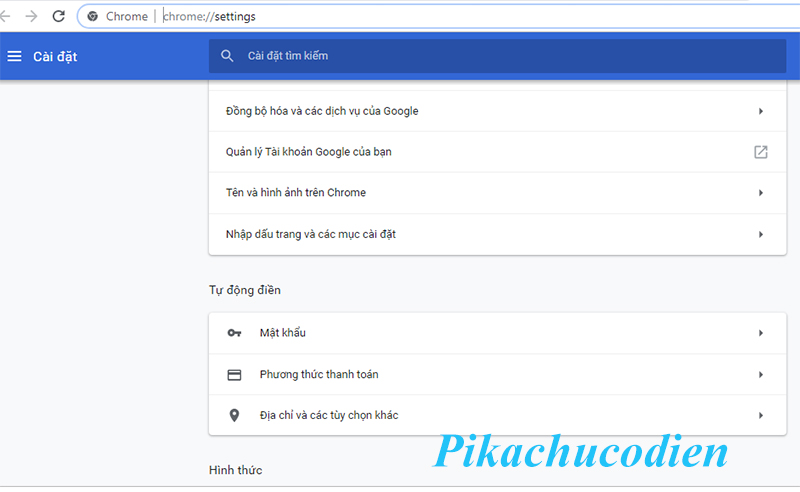This screenshot has width=800, height=492.
Task: Click the credit card payment icon
Action: (234, 375)
